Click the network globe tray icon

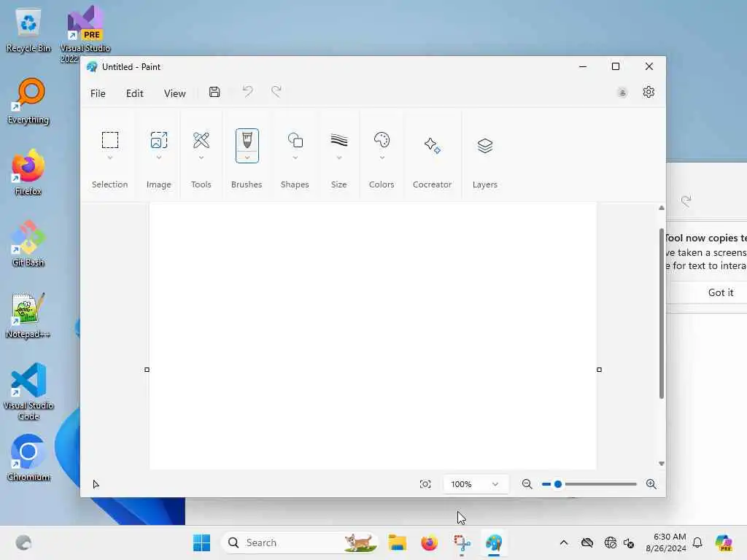click(610, 542)
